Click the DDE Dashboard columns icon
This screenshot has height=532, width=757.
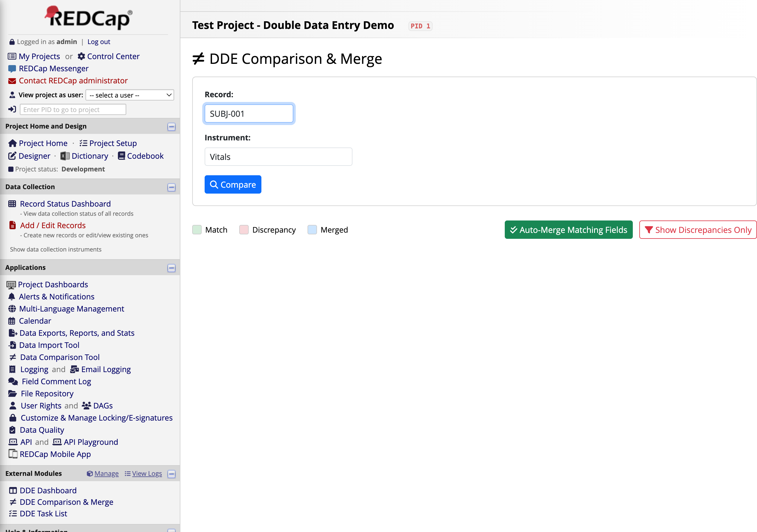pyautogui.click(x=13, y=490)
